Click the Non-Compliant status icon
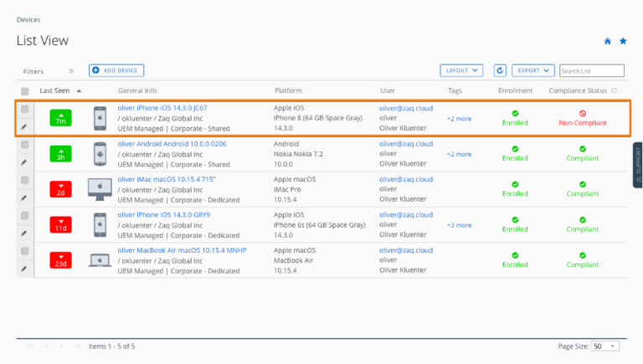Screen dimensions: 643x364 point(583,113)
